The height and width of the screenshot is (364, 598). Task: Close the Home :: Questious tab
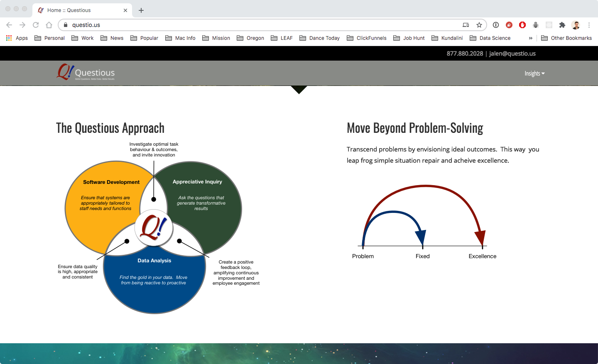(125, 10)
